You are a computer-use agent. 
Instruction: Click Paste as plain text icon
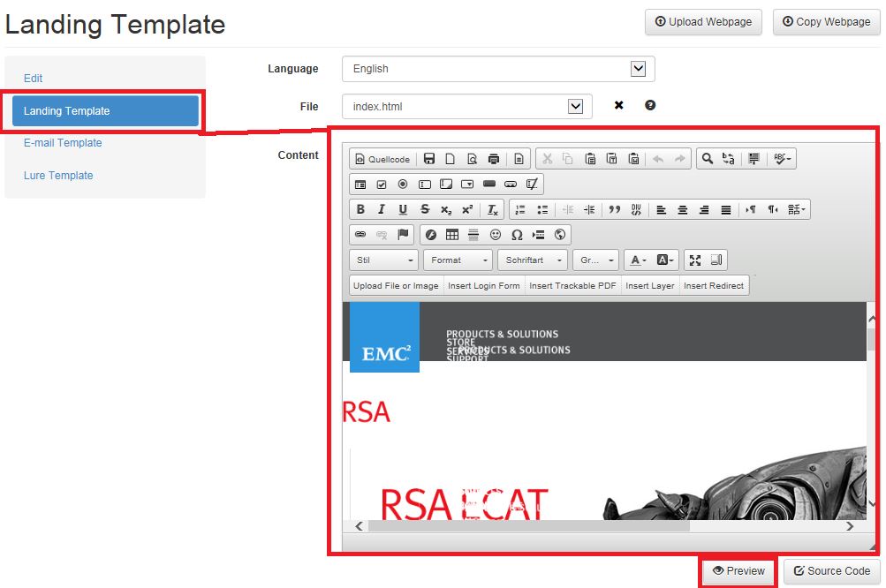[611, 159]
